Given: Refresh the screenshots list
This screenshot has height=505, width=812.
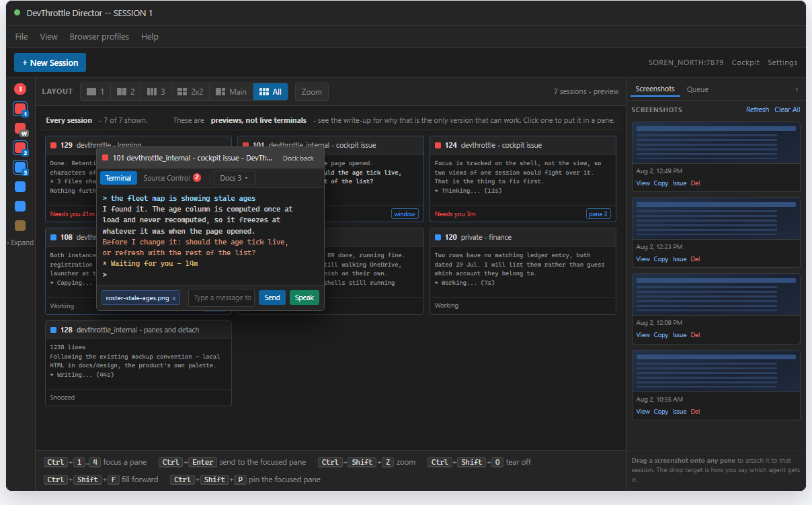Looking at the screenshot, I should pyautogui.click(x=758, y=109).
